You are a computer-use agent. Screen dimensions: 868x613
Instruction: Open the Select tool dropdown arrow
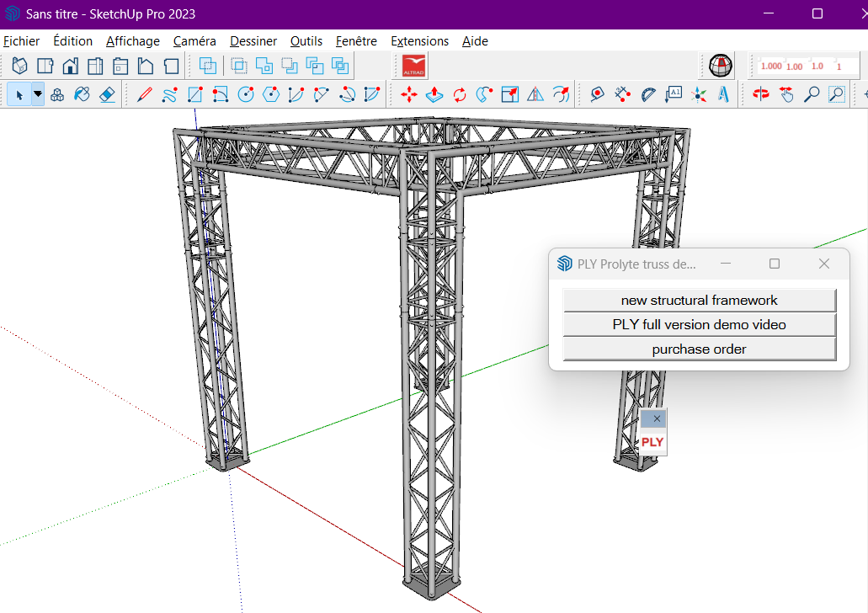pos(37,94)
